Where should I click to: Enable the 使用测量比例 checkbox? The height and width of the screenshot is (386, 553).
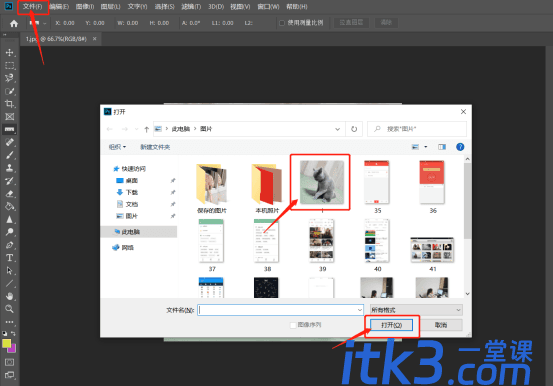click(282, 23)
